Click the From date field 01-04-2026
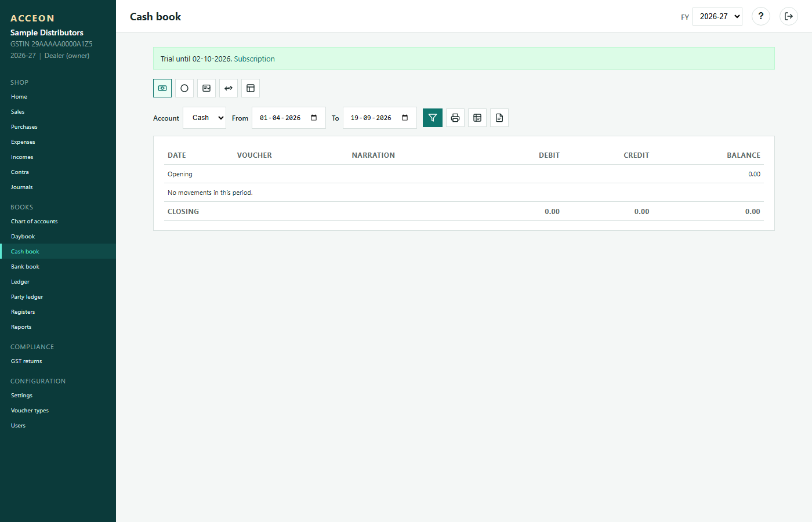The image size is (812, 522). 289,118
